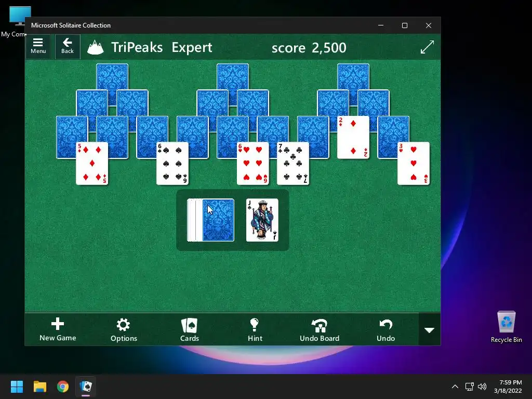Expand toolbar with the down arrow

click(x=430, y=329)
